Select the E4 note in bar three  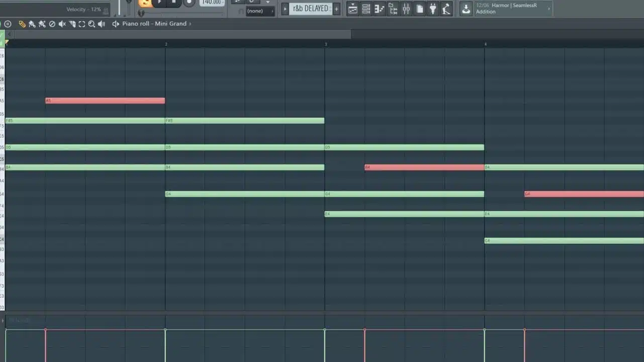[x=404, y=214]
